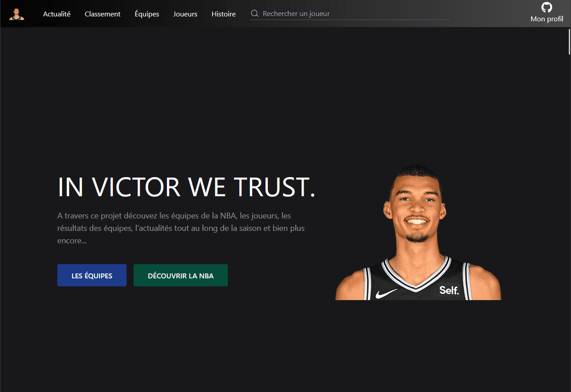Click the DÉCOUVRIR LA NBA button

coord(180,275)
